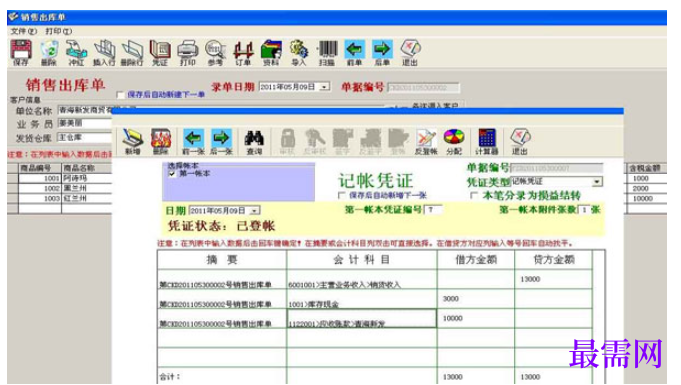Toggle 保存后自动新建下一单 checkbox in sales form

(x=120, y=94)
